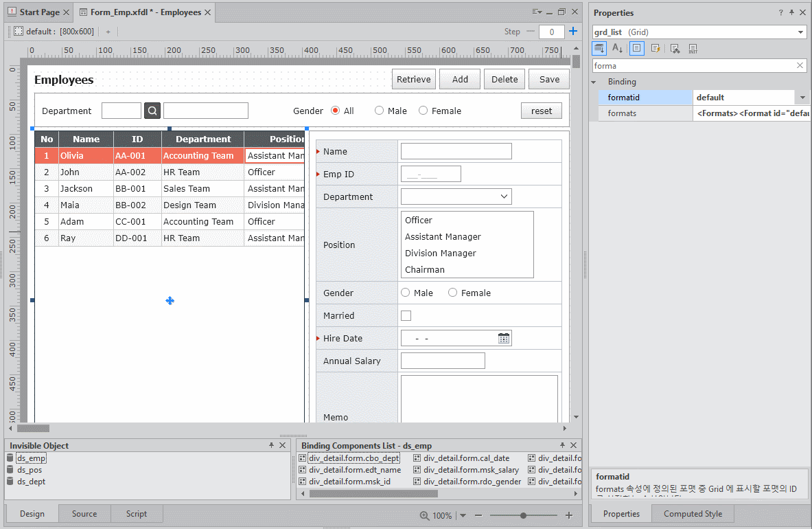Click the plus icon to increase Step
Image resolution: width=812 pixels, height=529 pixels.
[x=573, y=32]
